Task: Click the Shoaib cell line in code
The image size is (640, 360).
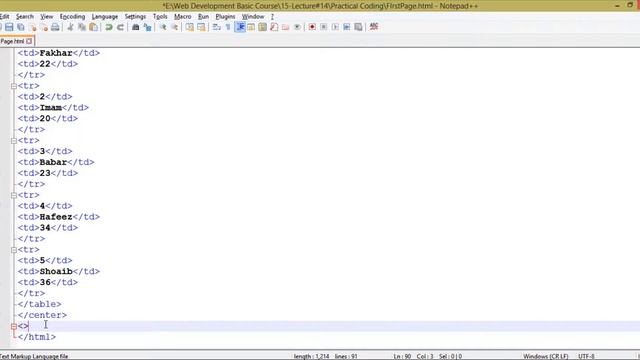Action: (59, 271)
